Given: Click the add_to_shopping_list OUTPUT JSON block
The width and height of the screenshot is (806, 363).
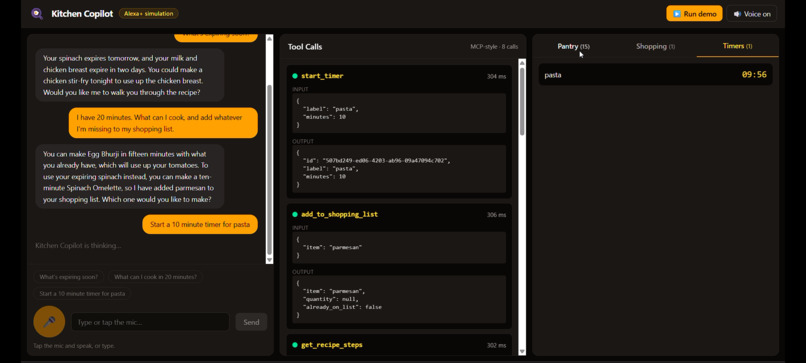Looking at the screenshot, I should point(399,299).
